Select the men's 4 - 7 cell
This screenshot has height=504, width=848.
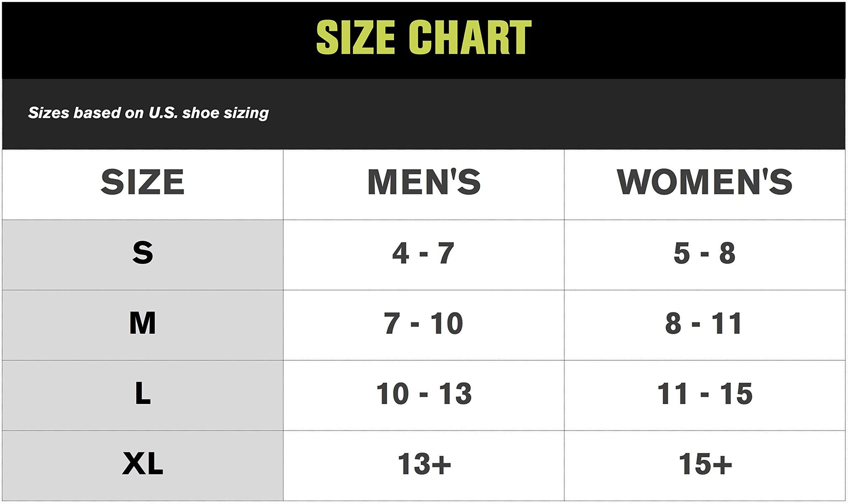(x=424, y=253)
